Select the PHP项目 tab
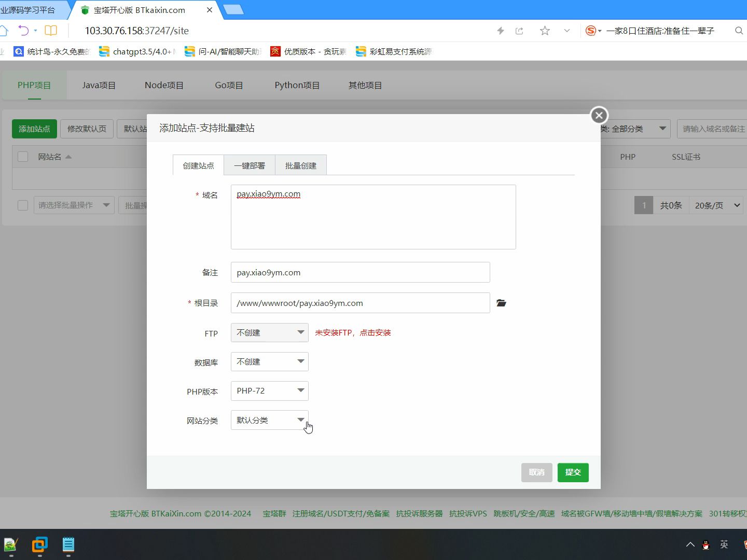747x560 pixels. tap(34, 85)
